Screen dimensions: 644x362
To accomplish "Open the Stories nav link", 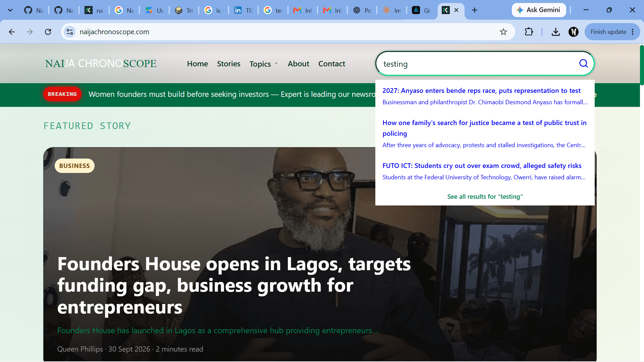I will pyautogui.click(x=228, y=64).
